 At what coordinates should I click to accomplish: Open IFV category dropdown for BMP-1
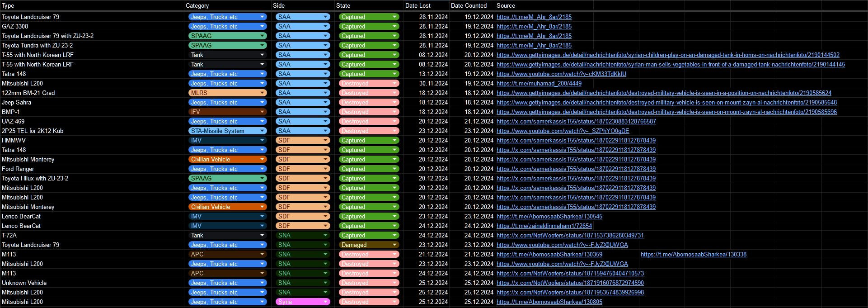click(x=227, y=112)
